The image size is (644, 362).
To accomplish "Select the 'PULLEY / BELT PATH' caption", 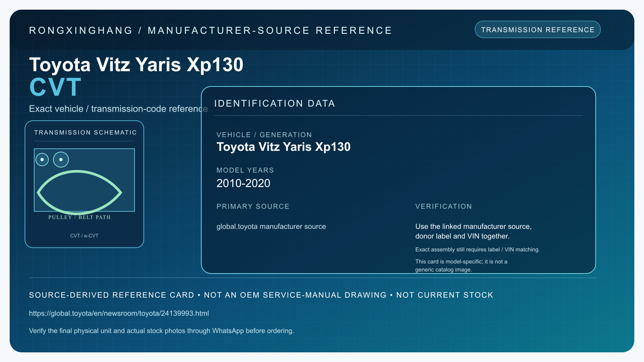I will tap(79, 217).
